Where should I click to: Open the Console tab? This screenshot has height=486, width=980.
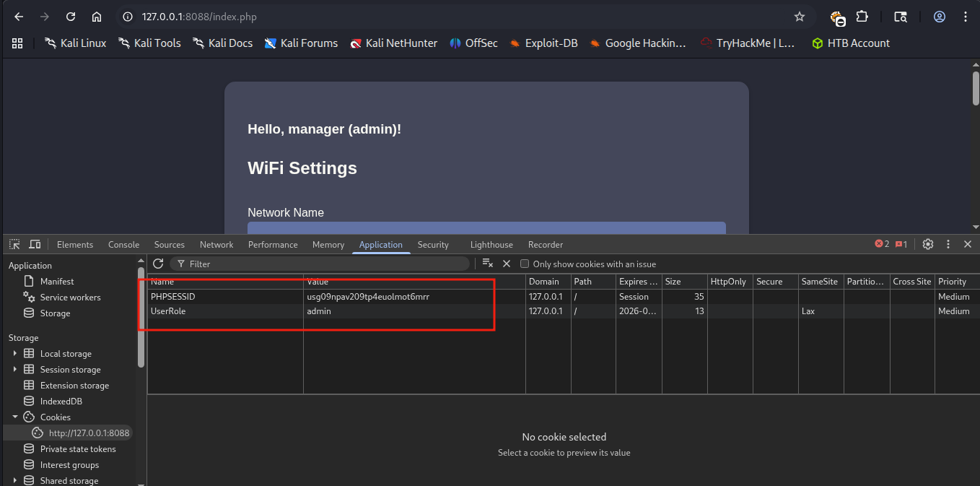[123, 245]
